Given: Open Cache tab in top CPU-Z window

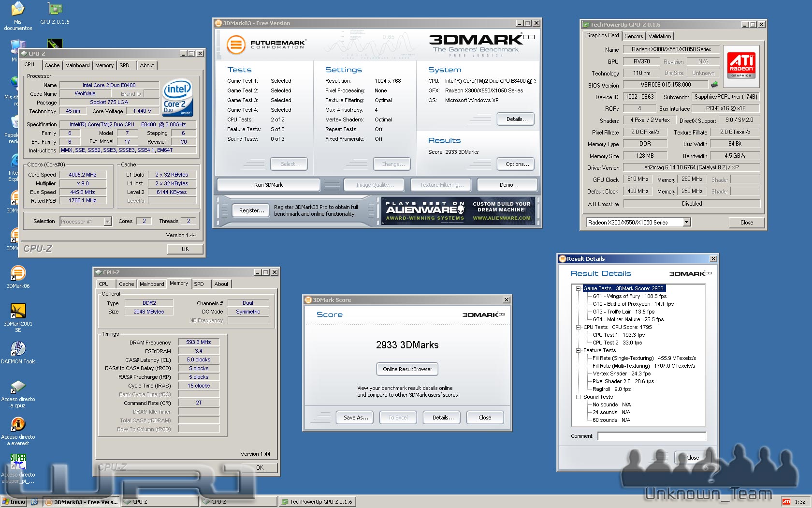Looking at the screenshot, I should point(52,65).
